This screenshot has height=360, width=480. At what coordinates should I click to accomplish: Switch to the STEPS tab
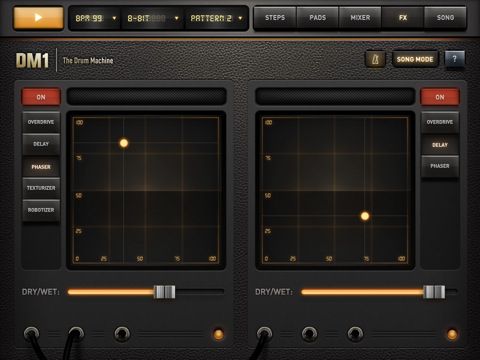tap(275, 18)
